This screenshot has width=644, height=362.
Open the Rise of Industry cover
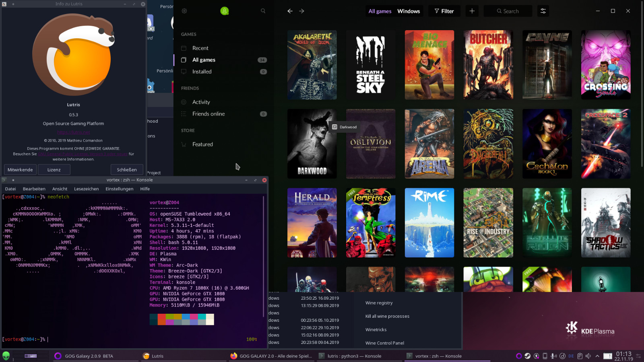click(x=488, y=222)
